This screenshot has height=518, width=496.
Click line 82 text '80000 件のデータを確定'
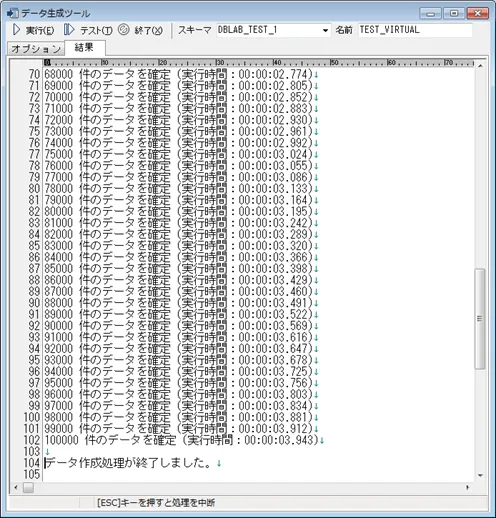tap(108, 211)
